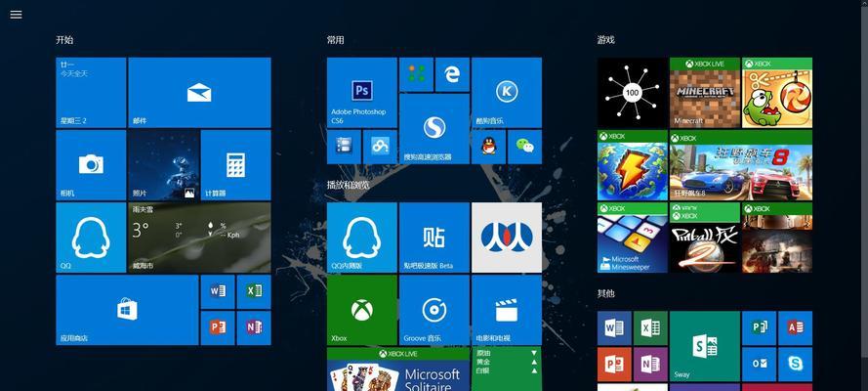Viewport: 868px width, 391px height.
Task: Open the white 人人 logo tile
Action: click(x=507, y=238)
